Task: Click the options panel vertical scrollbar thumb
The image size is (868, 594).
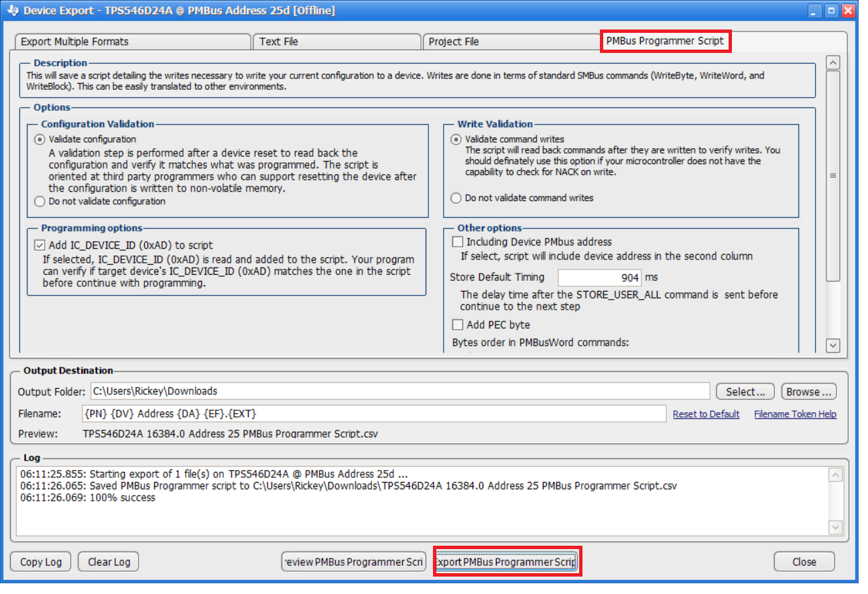Action: (833, 176)
